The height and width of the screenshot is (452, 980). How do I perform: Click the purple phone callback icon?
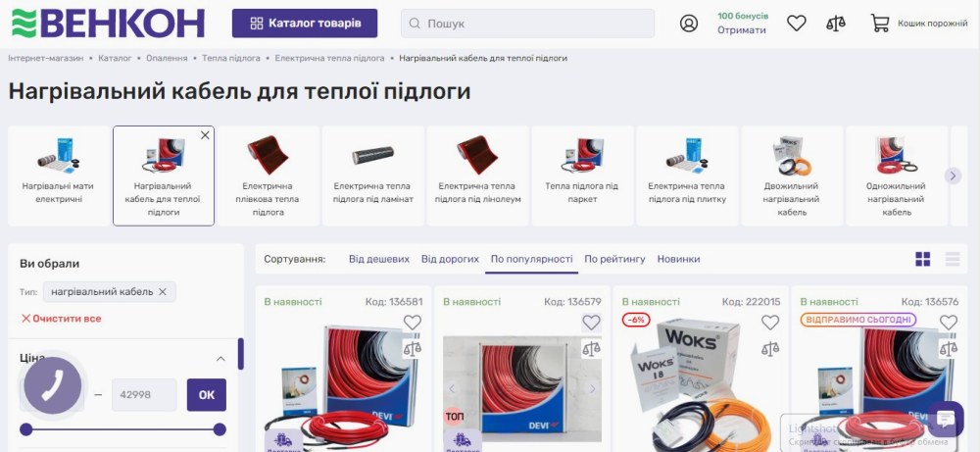coord(53,385)
